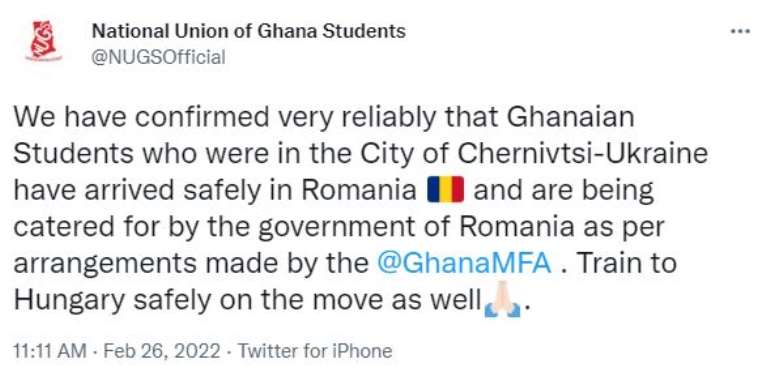Image resolution: width=770 pixels, height=367 pixels.
Task: Click the @NUGSOfficial handle
Action: click(x=159, y=57)
